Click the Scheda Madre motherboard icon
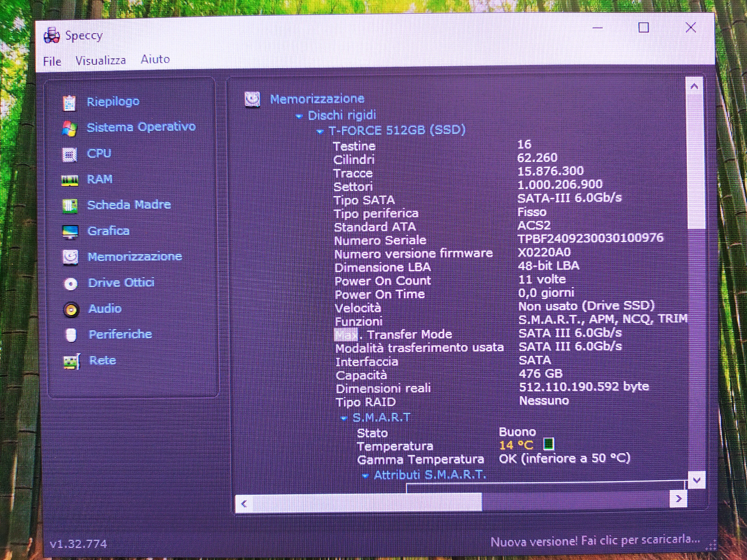This screenshot has width=747, height=560. tap(70, 206)
